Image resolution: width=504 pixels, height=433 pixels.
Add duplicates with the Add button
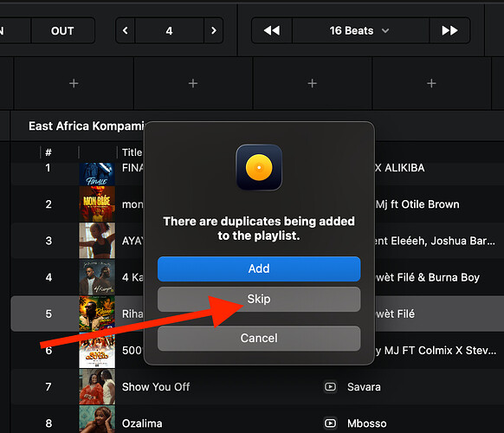coord(259,268)
